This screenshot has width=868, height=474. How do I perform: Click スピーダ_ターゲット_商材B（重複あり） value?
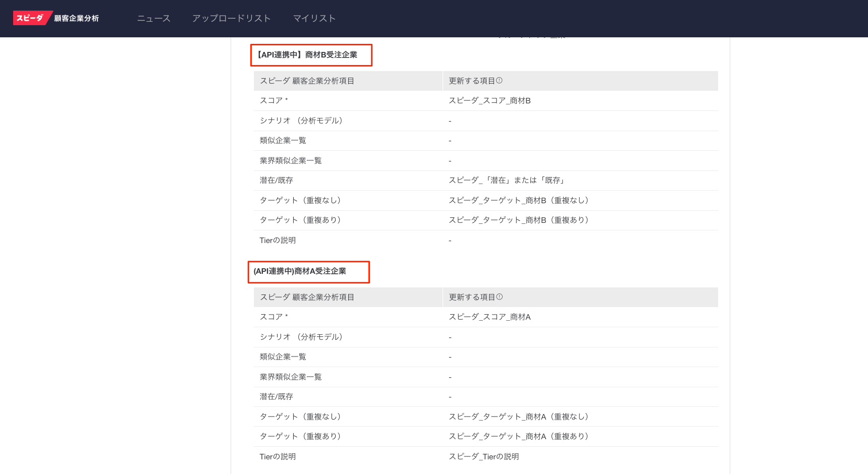click(519, 220)
